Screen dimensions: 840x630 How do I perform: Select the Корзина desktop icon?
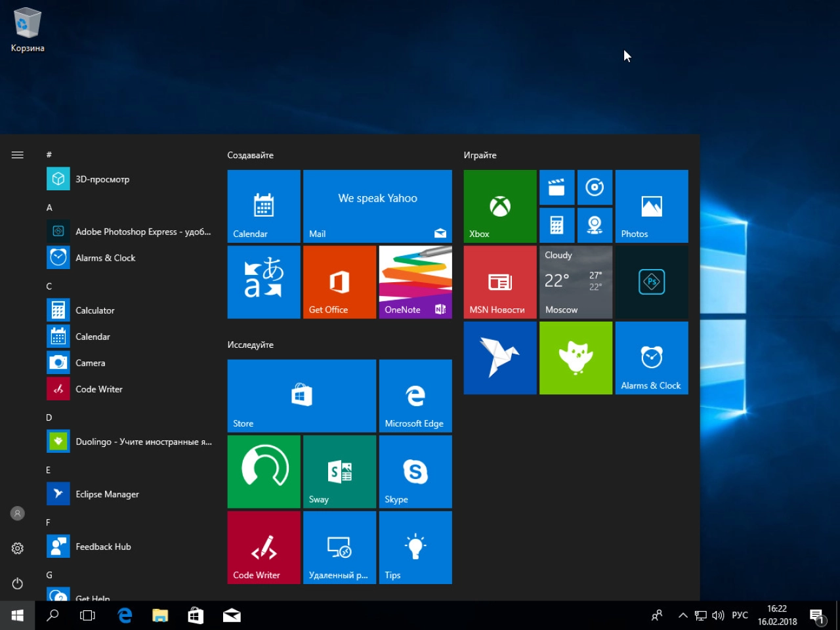coord(27,30)
